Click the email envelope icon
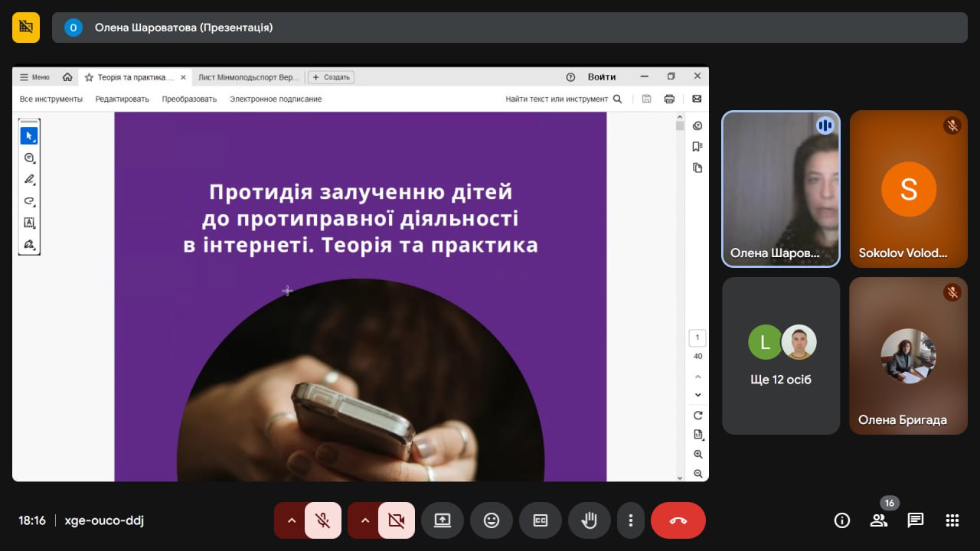 697,99
